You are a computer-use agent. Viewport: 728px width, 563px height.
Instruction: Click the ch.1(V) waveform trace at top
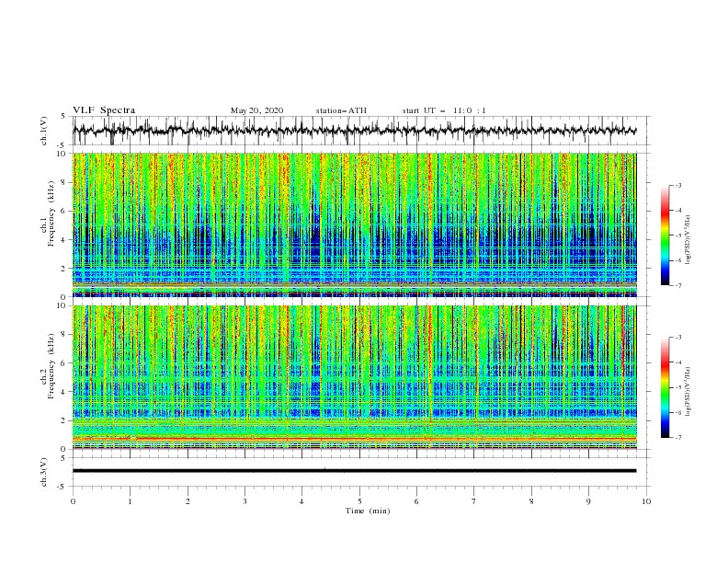[354, 131]
